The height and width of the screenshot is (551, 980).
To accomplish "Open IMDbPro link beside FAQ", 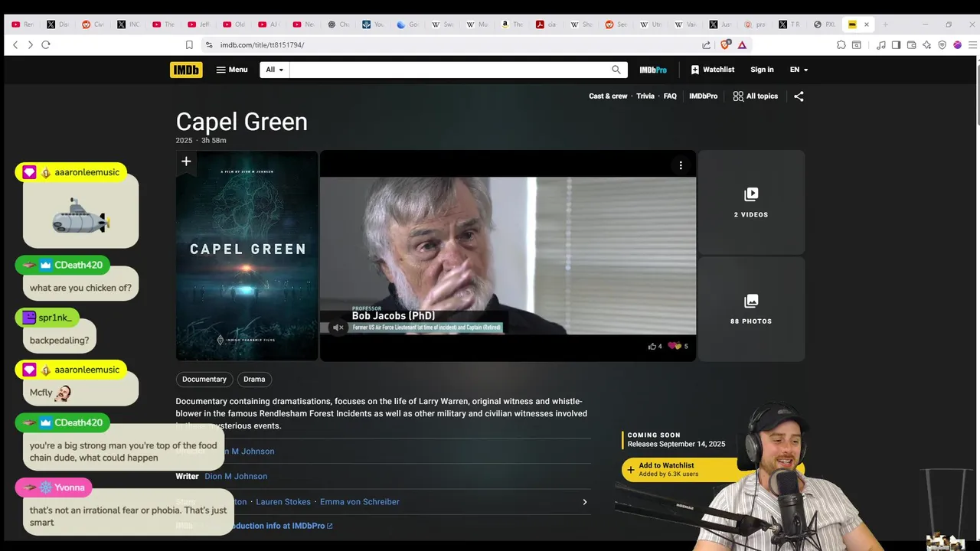I will [703, 96].
